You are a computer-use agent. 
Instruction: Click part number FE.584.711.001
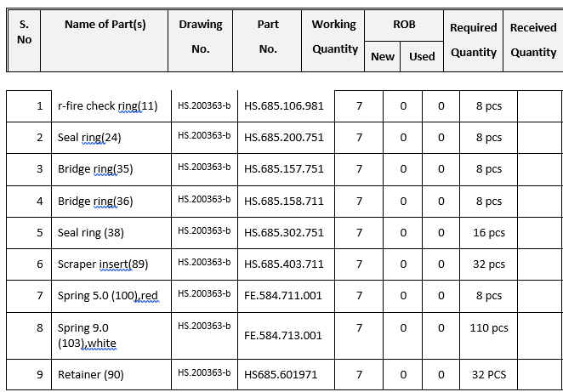pyautogui.click(x=283, y=296)
